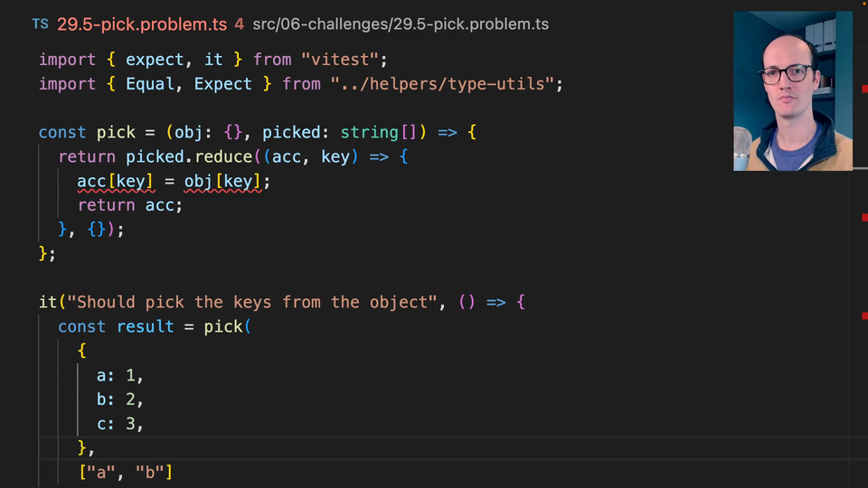
Task: Place cursor on the Equal import
Action: (x=150, y=84)
